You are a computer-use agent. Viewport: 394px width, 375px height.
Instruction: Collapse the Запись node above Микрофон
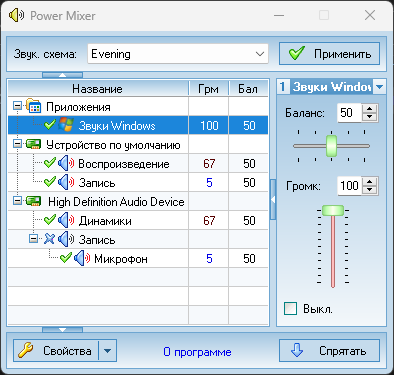click(x=33, y=239)
